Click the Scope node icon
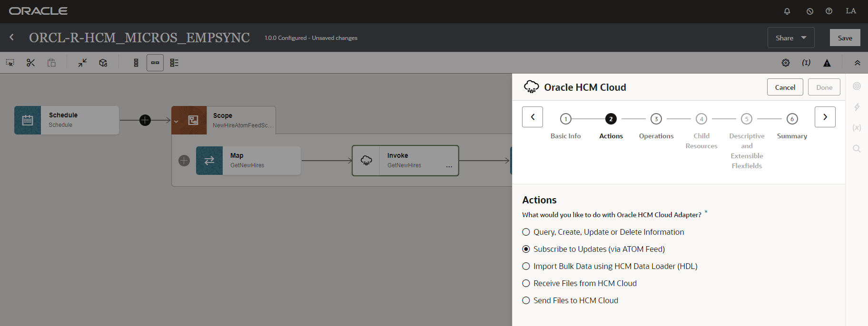This screenshot has width=868, height=326. pyautogui.click(x=193, y=120)
